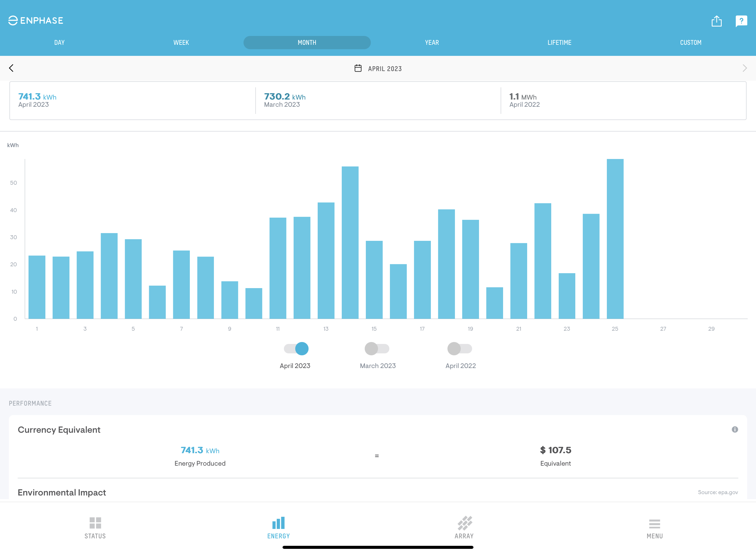
Task: Select the Energy bar chart icon
Action: tap(278, 523)
